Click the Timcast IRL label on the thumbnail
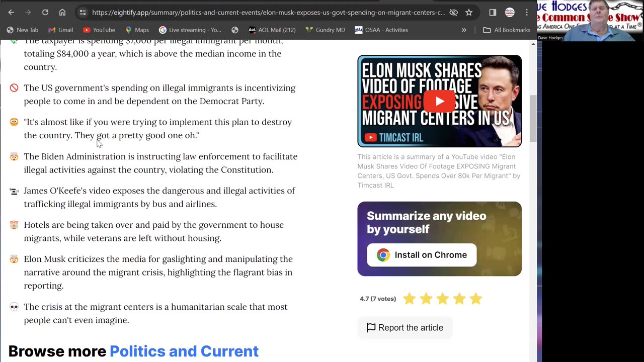This screenshot has height=362, width=644. [394, 137]
